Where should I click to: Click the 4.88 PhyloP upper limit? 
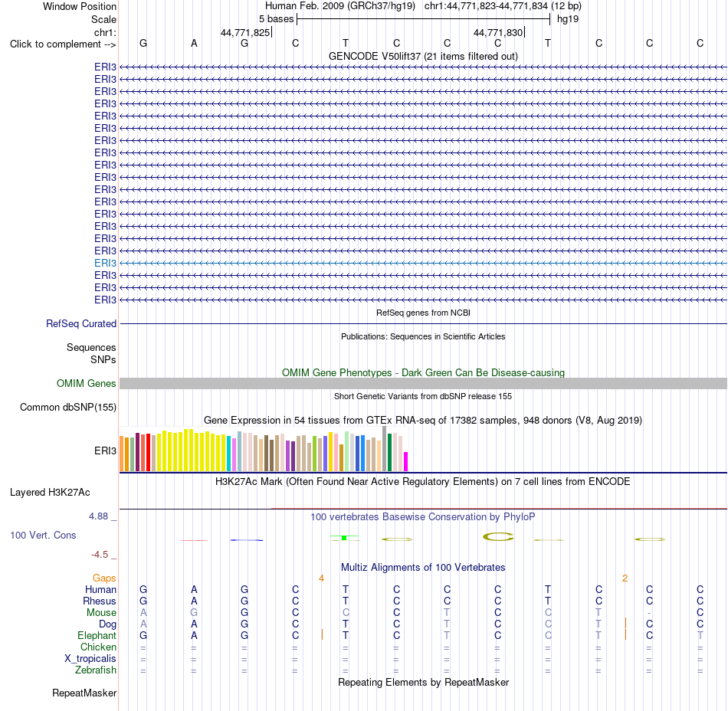[x=98, y=516]
